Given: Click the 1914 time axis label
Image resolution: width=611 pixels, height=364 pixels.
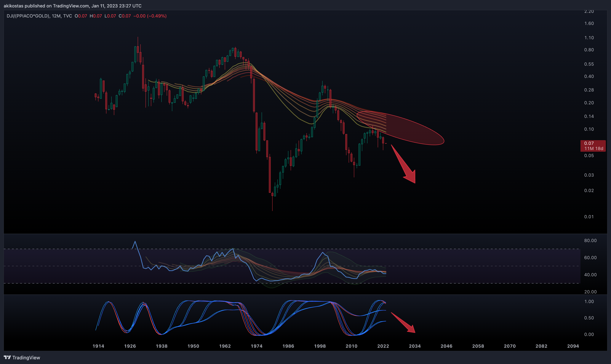Looking at the screenshot, I should coord(98,346).
